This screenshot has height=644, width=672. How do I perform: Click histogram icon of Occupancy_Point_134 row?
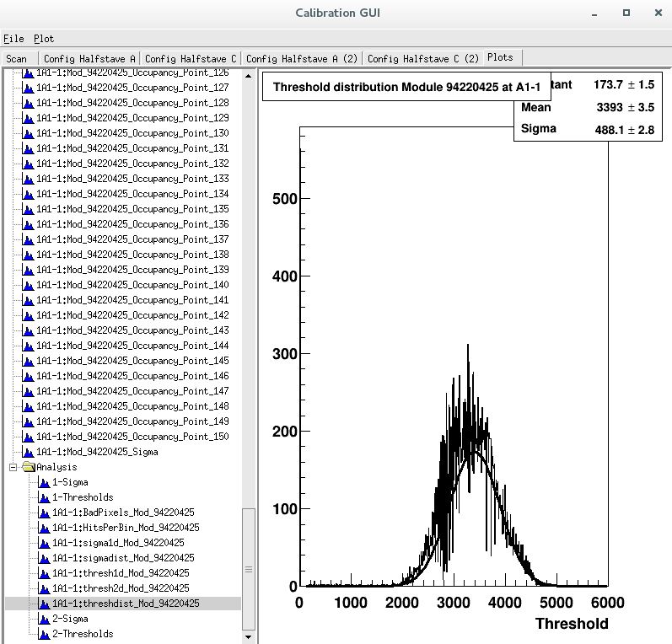pyautogui.click(x=28, y=194)
